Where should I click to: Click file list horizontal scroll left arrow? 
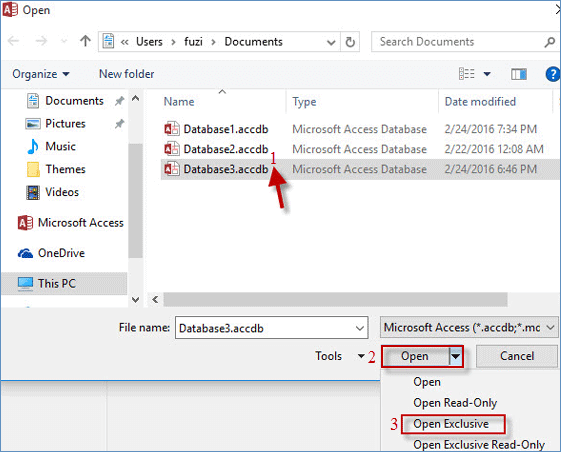[x=155, y=300]
